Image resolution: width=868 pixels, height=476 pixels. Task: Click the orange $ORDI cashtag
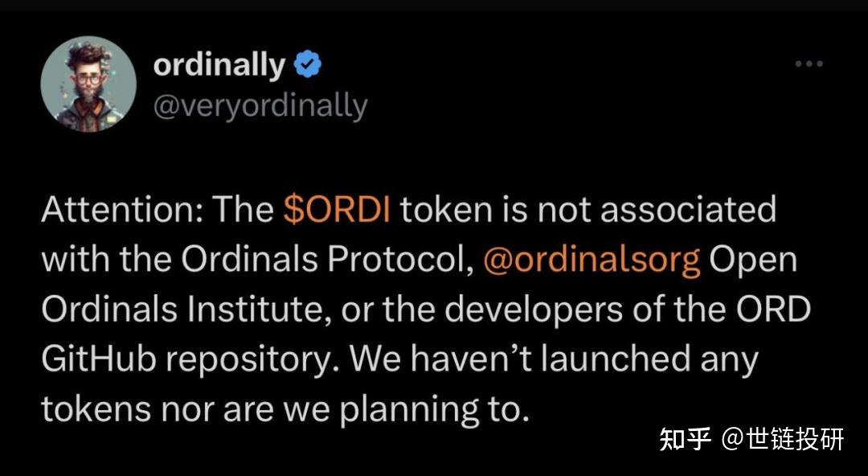(x=337, y=210)
